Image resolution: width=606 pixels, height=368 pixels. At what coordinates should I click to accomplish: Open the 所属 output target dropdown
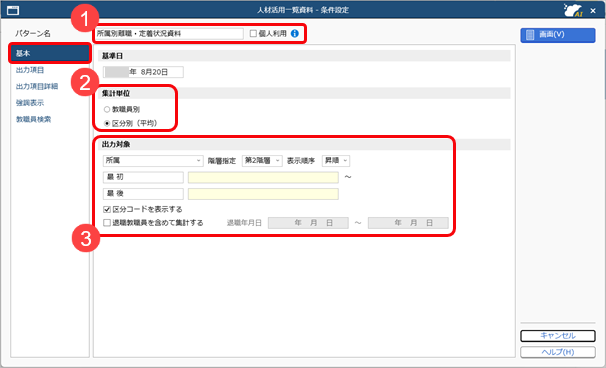click(x=153, y=161)
